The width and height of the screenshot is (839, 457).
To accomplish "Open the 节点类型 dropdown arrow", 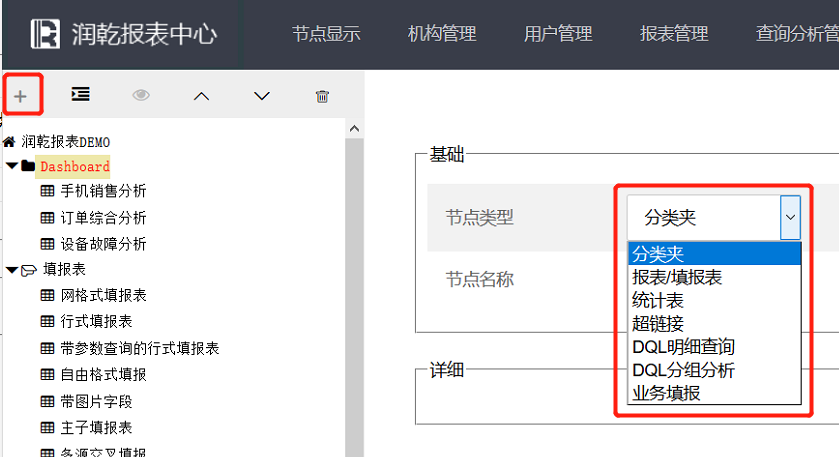I will (790, 217).
